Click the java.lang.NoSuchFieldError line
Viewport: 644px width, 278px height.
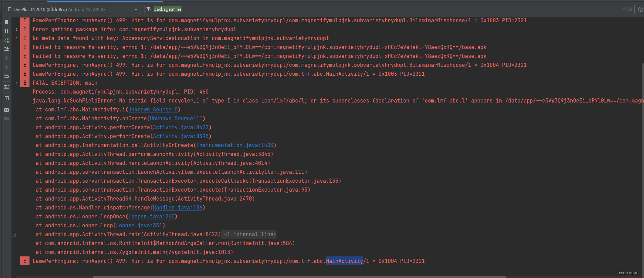tap(338, 101)
